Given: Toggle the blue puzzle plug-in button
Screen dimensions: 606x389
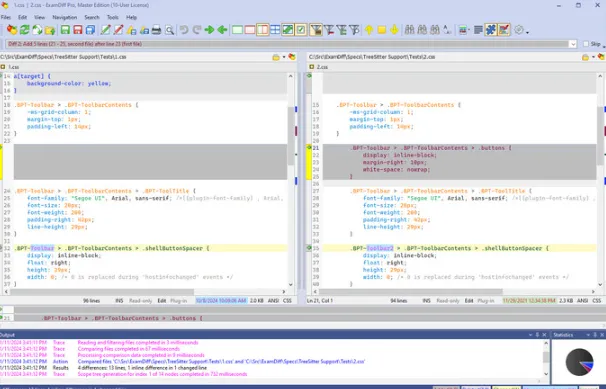Looking at the screenshot, I should [491, 30].
